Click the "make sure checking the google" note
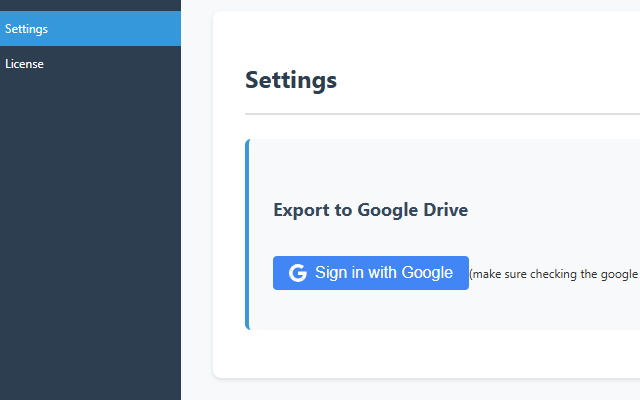This screenshot has width=640, height=400. [554, 274]
